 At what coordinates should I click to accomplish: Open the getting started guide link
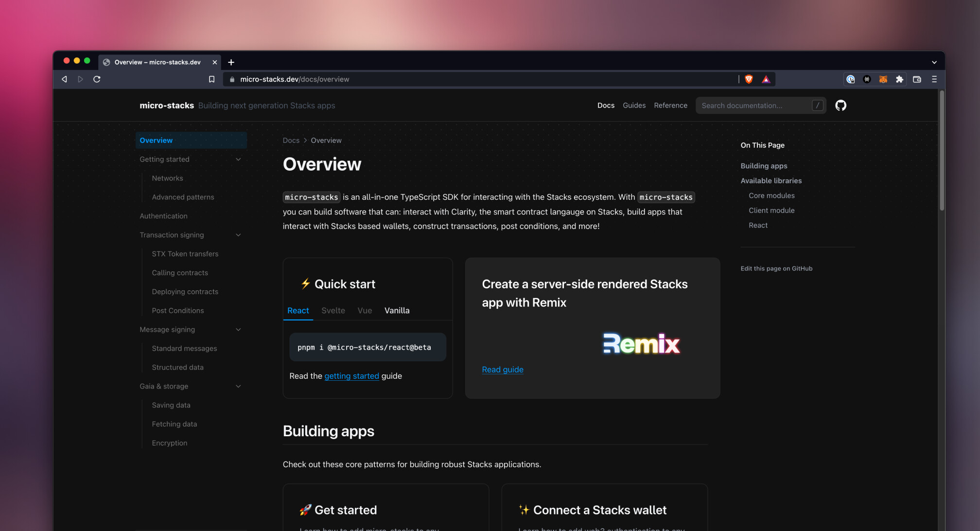[351, 376]
